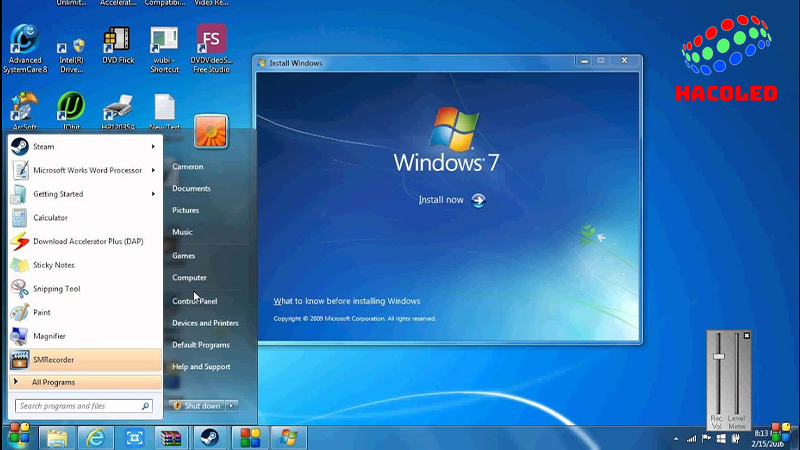Open Games from Start menu

[x=184, y=256]
